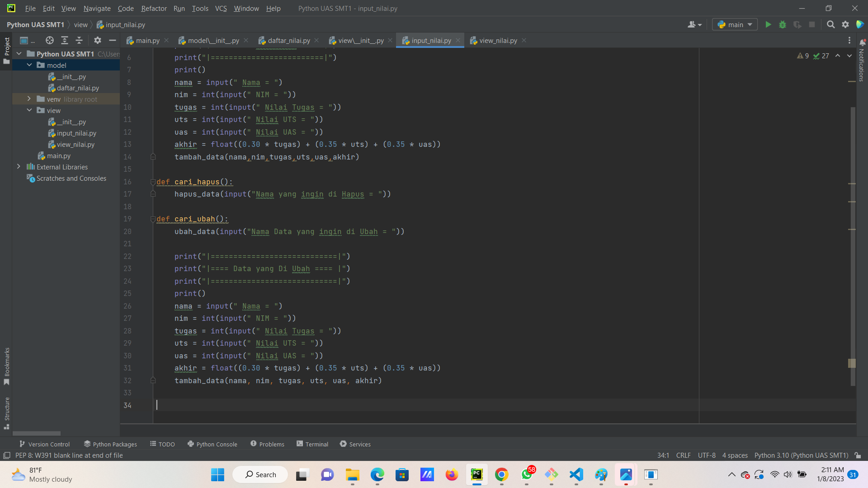
Task: Open the main run configuration dropdown
Action: click(735, 24)
